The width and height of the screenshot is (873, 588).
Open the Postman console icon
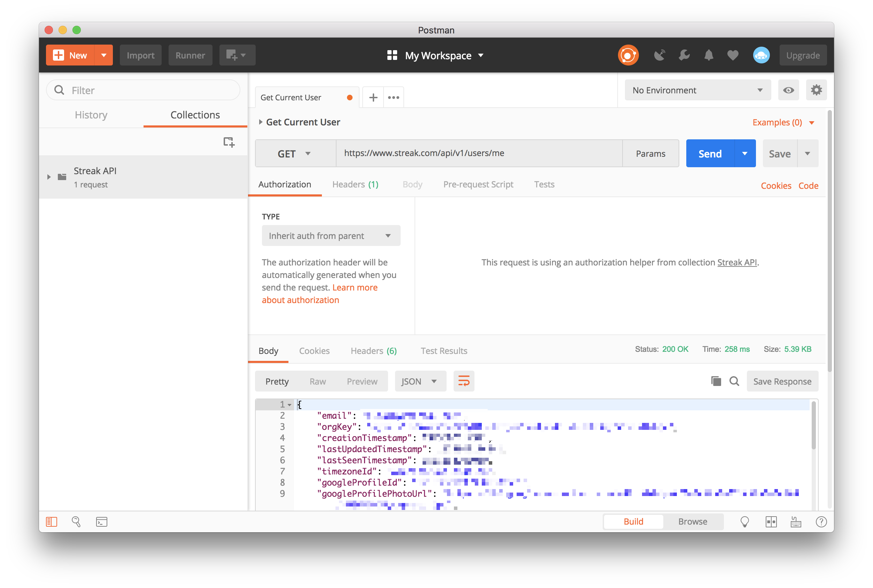tap(102, 521)
